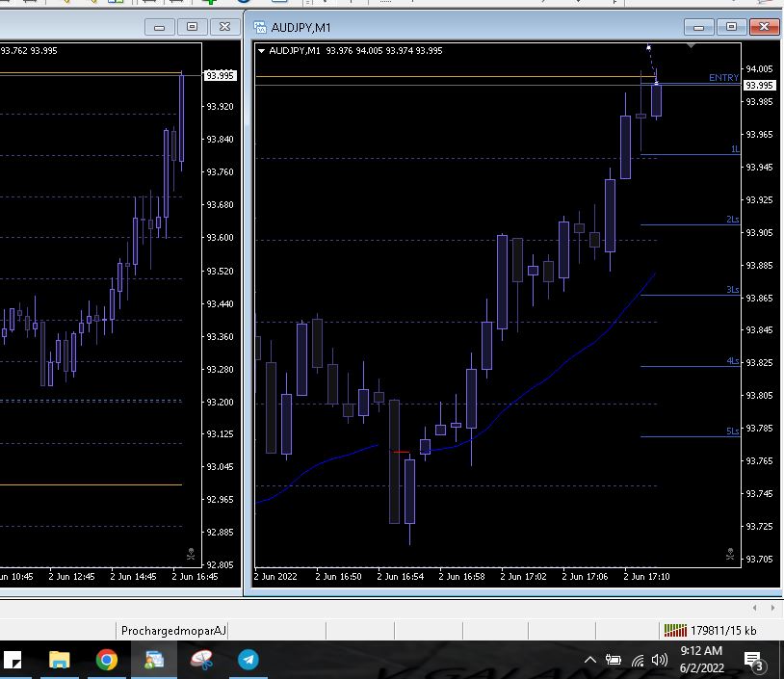Close the left chart window
Viewport: 784px width, 679px height.
tap(225, 27)
